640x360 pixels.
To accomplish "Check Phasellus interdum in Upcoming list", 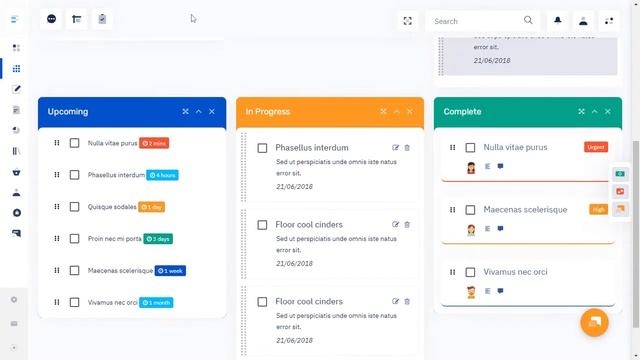I will [74, 175].
